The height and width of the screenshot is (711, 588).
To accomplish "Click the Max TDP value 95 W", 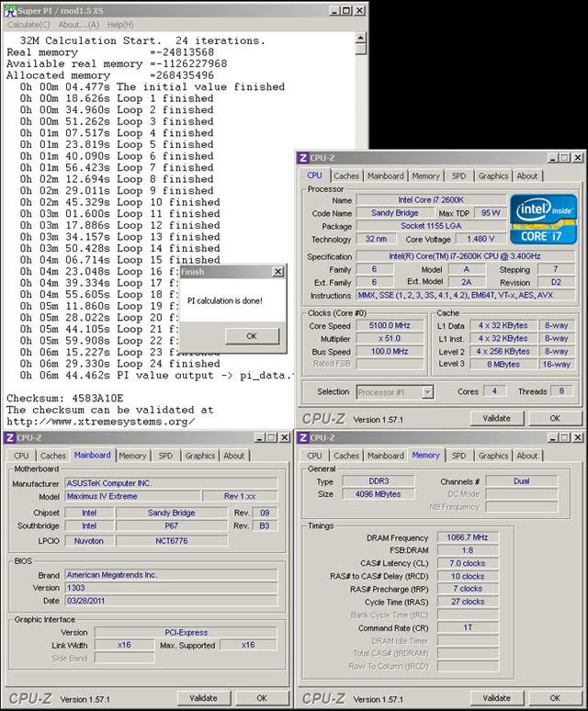I will [491, 213].
